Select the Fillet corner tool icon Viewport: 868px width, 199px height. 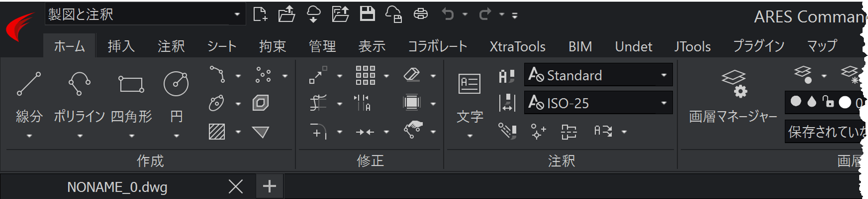pyautogui.click(x=318, y=131)
